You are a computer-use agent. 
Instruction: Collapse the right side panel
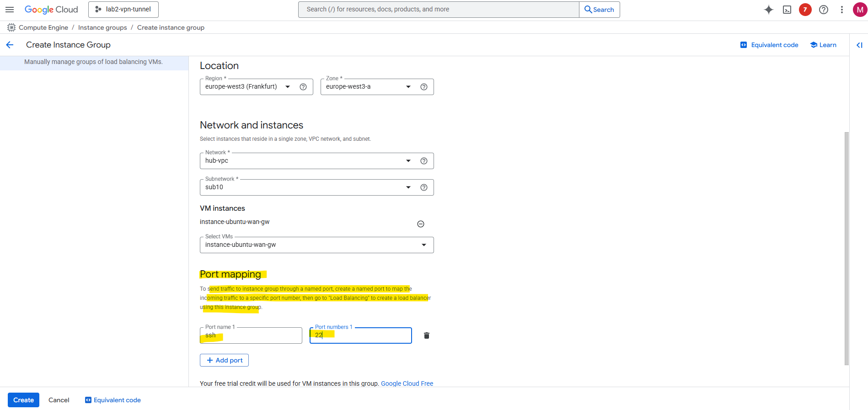(859, 45)
